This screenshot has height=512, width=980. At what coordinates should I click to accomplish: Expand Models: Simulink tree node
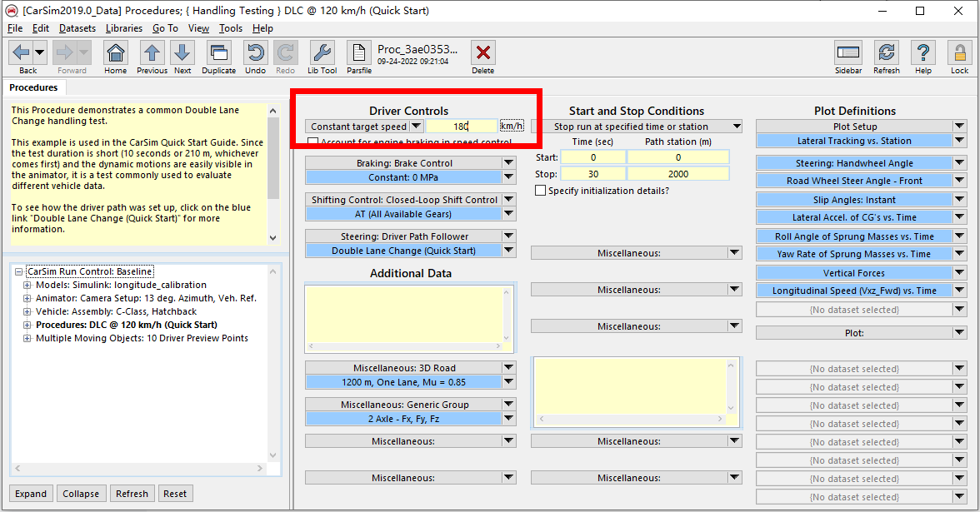tap(27, 285)
